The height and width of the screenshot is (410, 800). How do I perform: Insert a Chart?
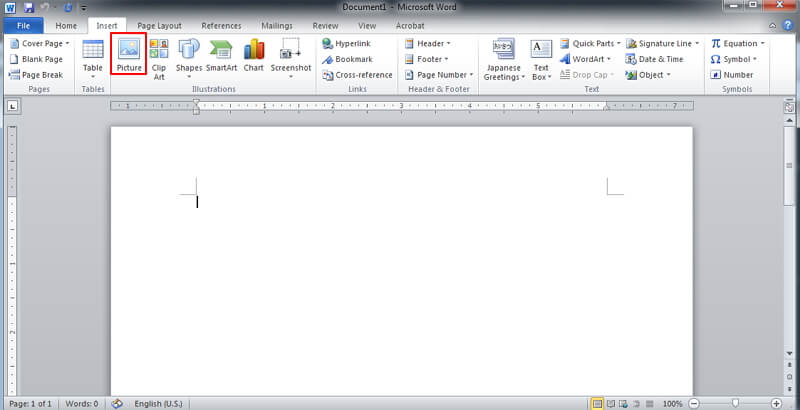tap(254, 55)
